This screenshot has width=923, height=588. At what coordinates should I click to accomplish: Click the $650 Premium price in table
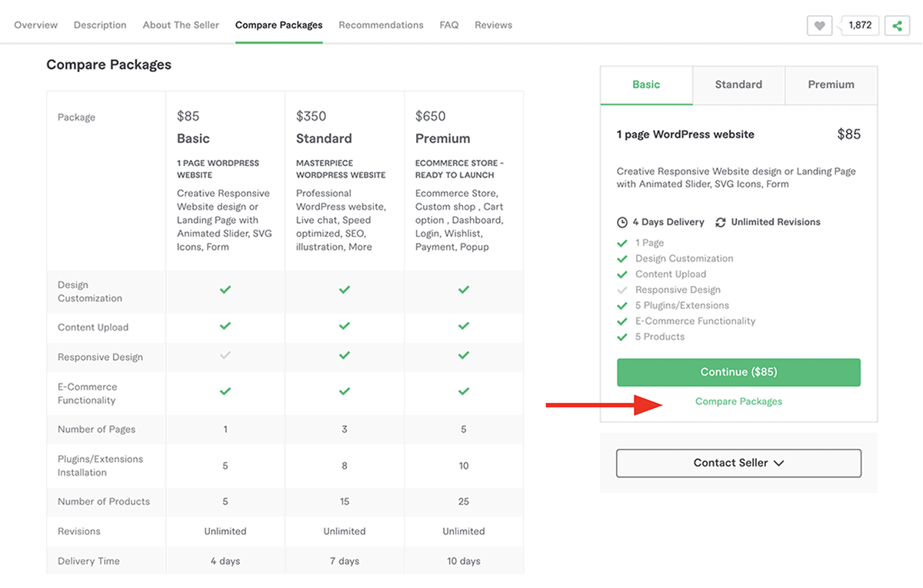pos(431,116)
